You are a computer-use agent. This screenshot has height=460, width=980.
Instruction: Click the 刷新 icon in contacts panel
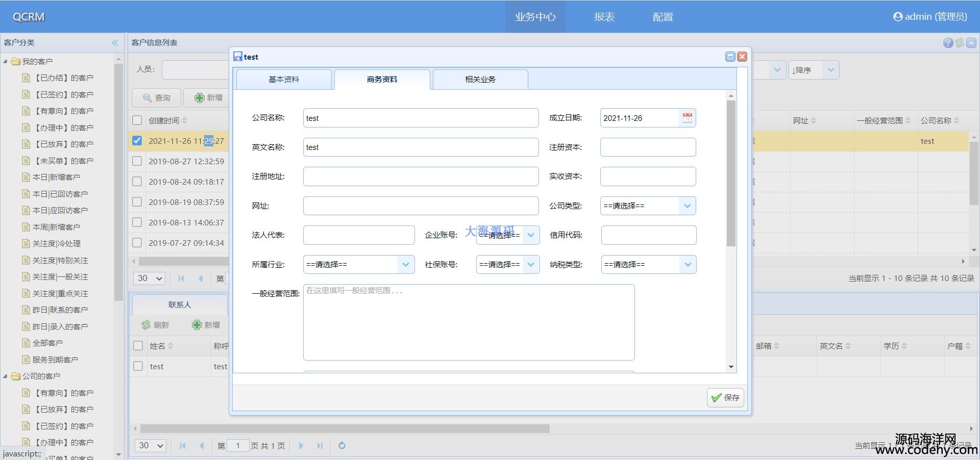point(146,325)
